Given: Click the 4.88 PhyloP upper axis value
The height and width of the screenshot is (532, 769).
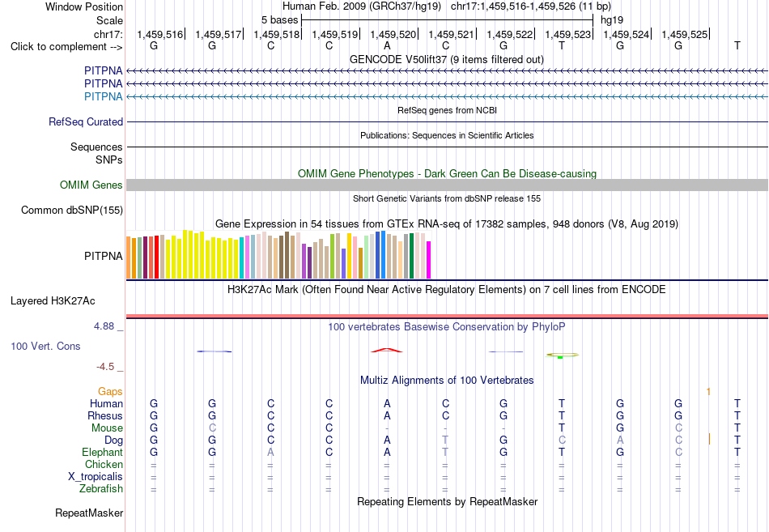Looking at the screenshot, I should 104,326.
